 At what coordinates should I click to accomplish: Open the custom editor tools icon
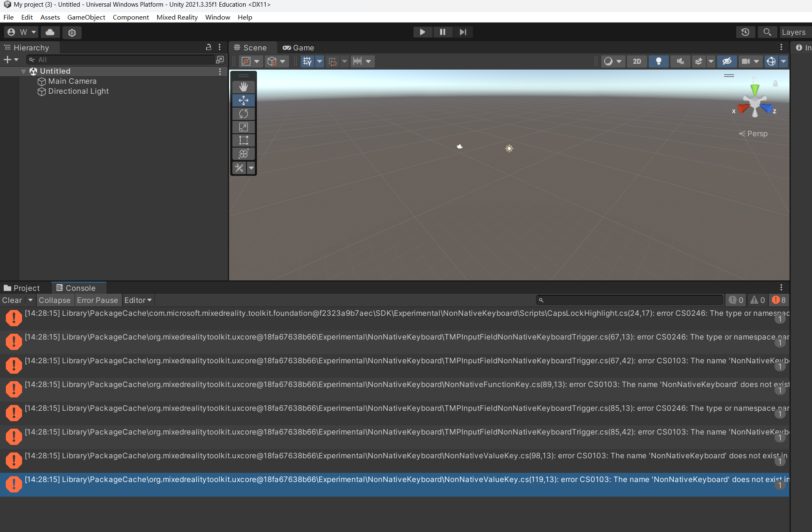(x=239, y=168)
